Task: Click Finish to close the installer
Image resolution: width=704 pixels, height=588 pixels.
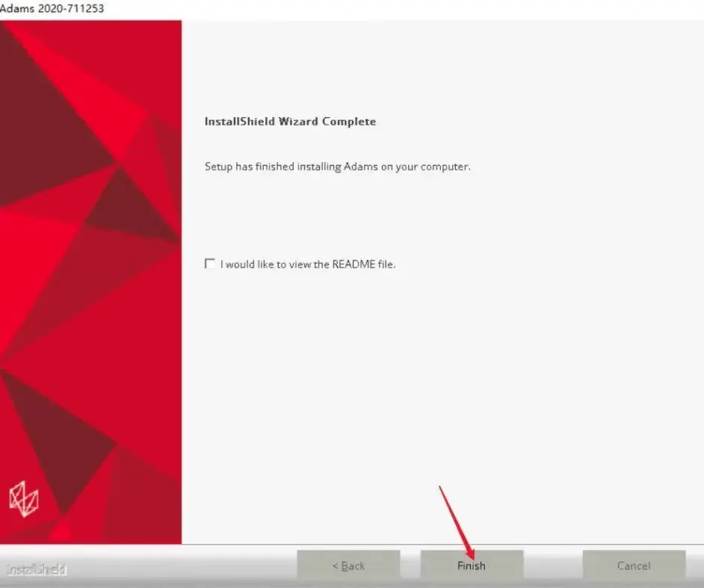Action: point(472,565)
